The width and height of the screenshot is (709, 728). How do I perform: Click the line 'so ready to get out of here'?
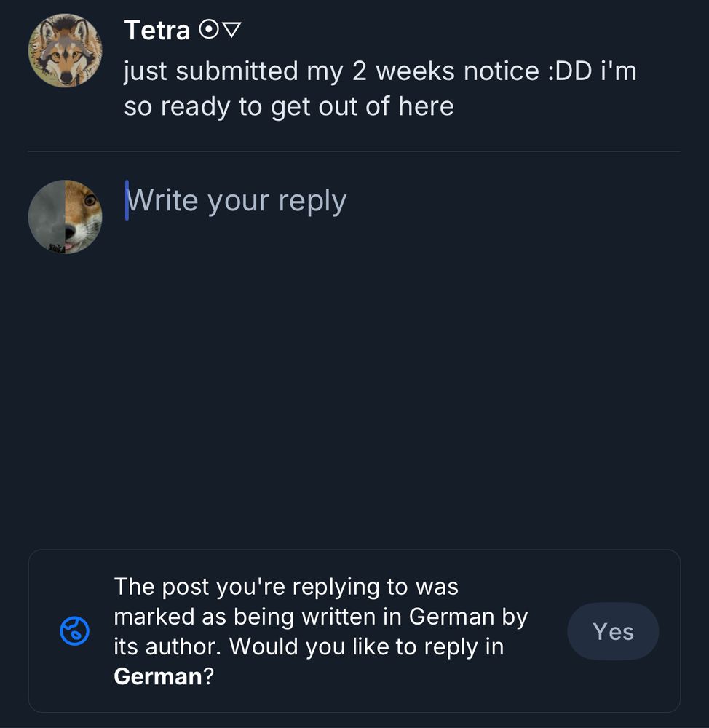(x=289, y=106)
